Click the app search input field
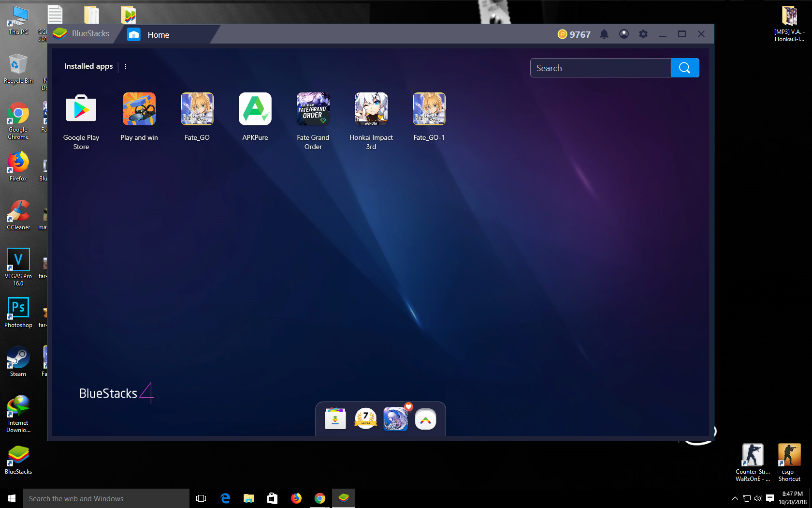The width and height of the screenshot is (812, 508). (601, 68)
